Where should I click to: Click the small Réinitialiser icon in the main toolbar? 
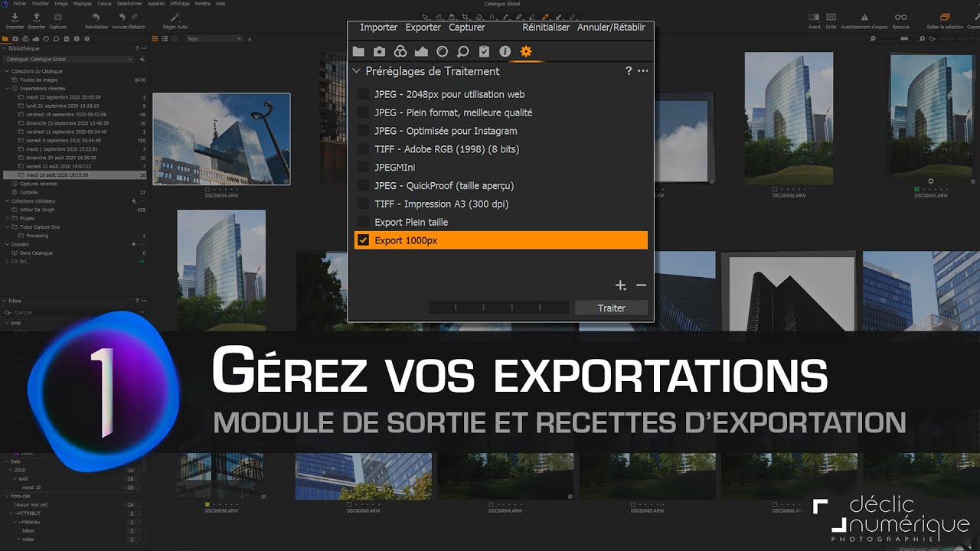click(x=96, y=17)
